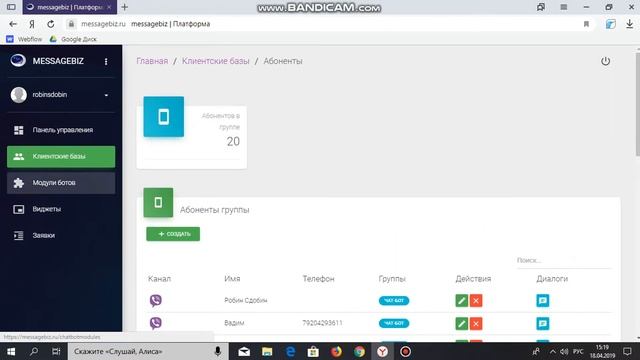Click the phone number 79204293611
Viewport: 640px width, 360px height.
(322, 323)
